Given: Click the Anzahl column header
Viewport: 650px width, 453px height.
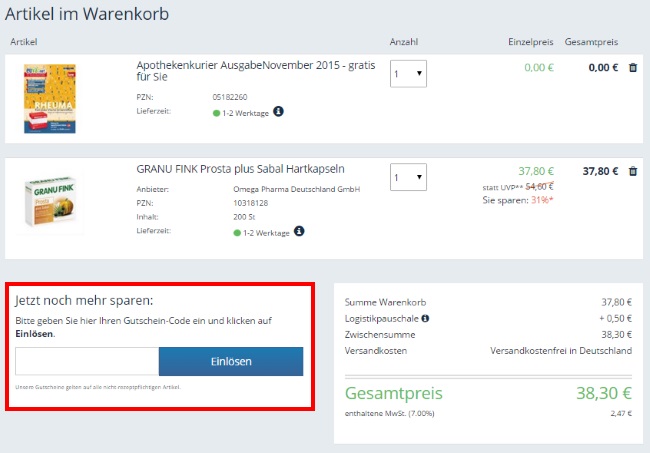Looking at the screenshot, I should click(404, 42).
